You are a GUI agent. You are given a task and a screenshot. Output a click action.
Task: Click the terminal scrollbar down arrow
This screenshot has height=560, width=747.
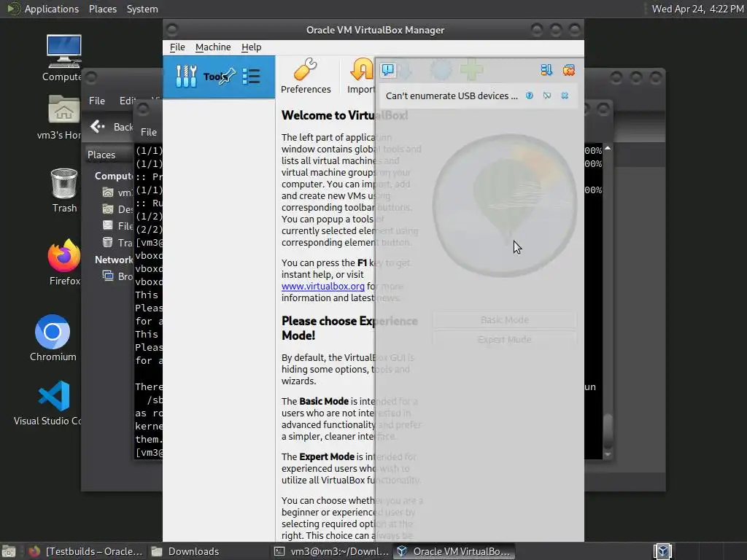point(608,455)
